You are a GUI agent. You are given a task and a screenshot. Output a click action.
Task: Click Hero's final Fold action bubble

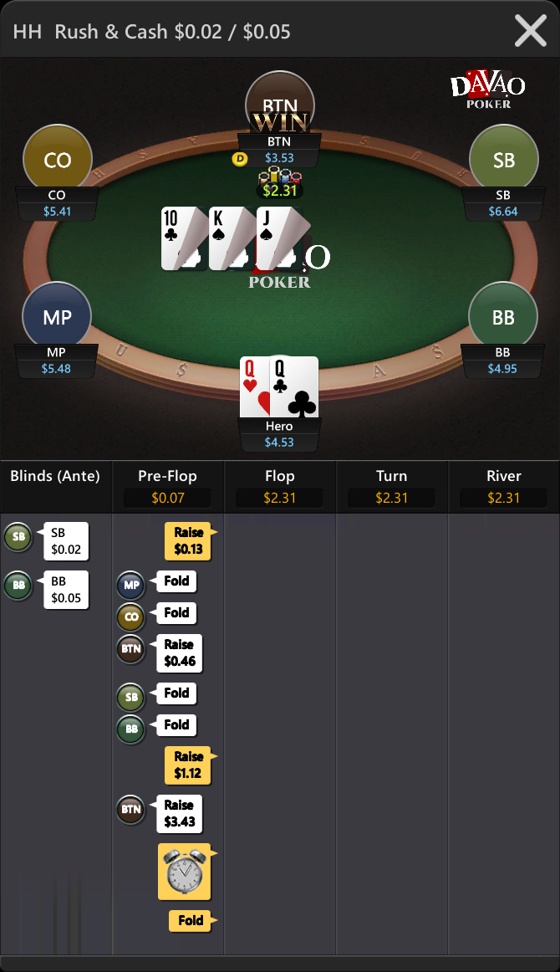(x=191, y=920)
